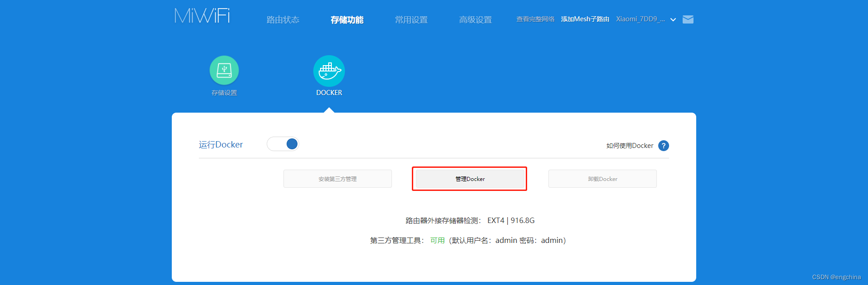The height and width of the screenshot is (285, 868).
Task: Click the 管理Docker button
Action: point(470,179)
